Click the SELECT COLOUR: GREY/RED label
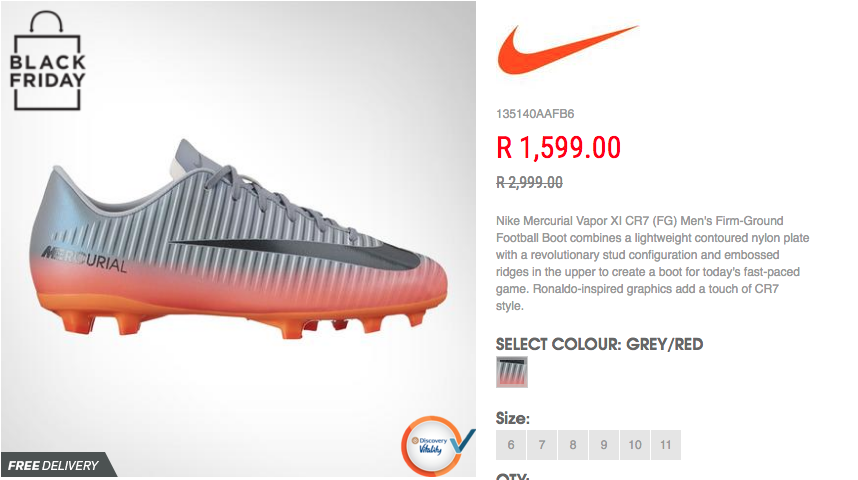 click(599, 344)
